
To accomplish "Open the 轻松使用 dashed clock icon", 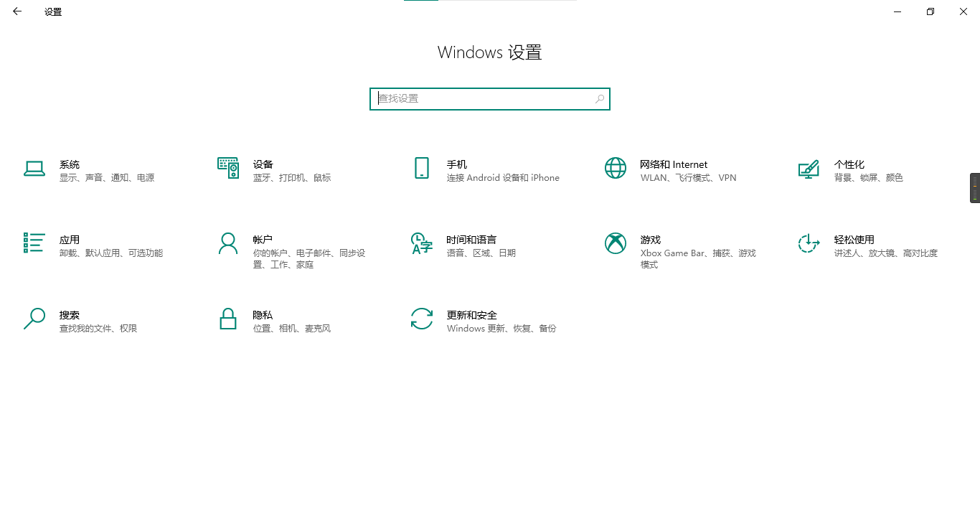I will click(809, 243).
